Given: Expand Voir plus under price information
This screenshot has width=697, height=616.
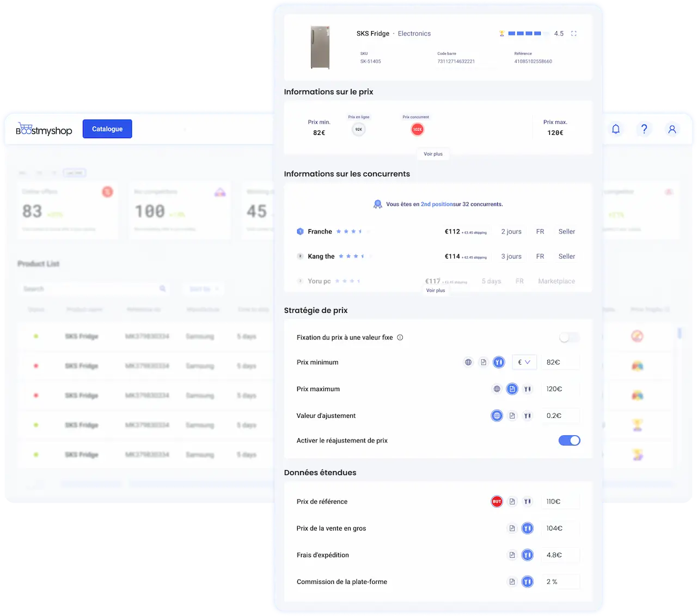Looking at the screenshot, I should point(433,154).
